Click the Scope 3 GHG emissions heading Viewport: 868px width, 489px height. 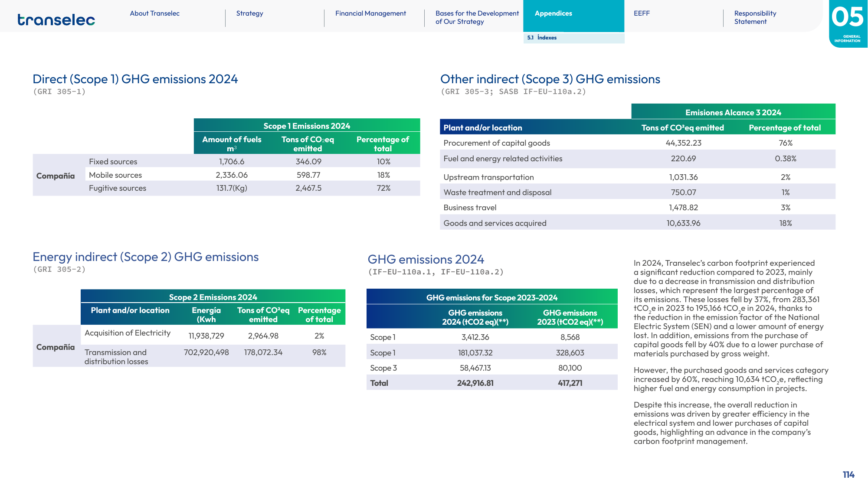click(550, 79)
